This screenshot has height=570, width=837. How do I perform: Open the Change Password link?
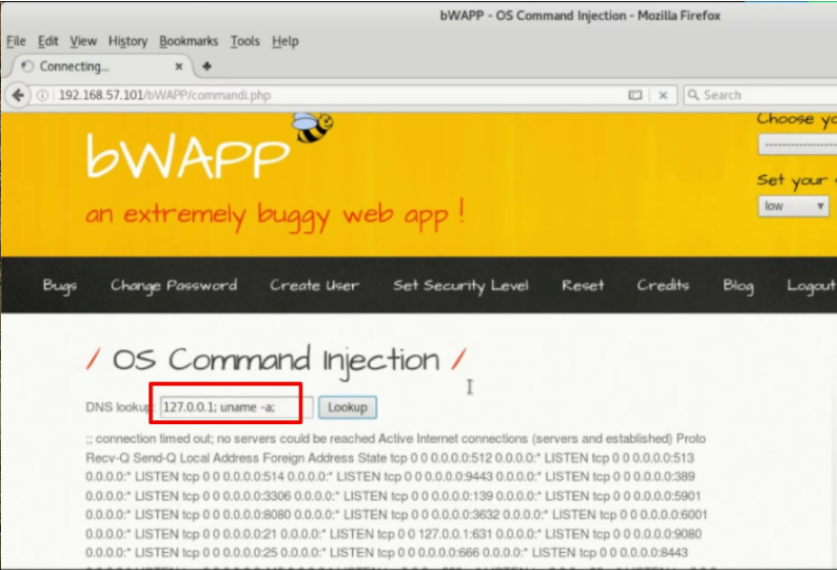pyautogui.click(x=174, y=286)
